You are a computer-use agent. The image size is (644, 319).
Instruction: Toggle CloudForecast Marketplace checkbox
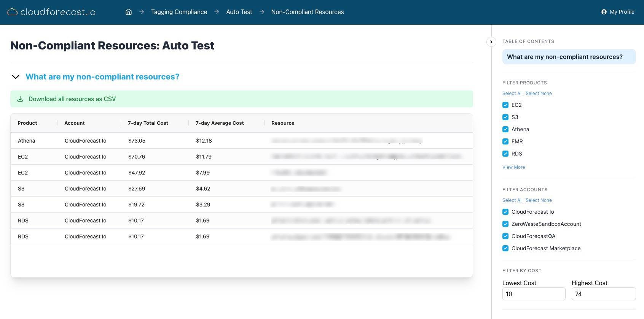point(505,248)
